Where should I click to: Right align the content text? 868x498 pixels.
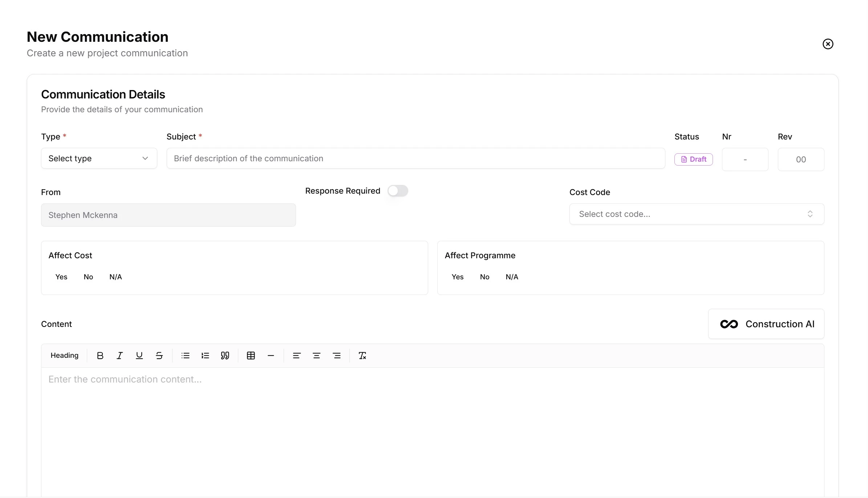click(x=336, y=355)
